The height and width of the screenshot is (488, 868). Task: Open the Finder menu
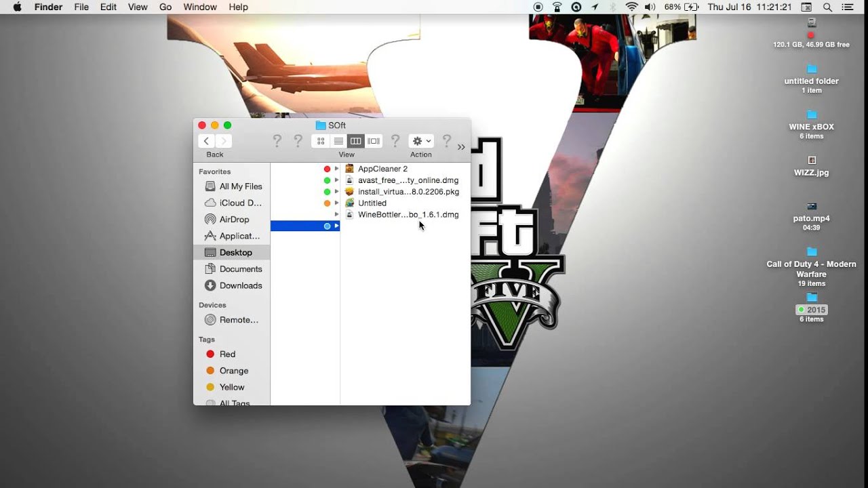click(x=48, y=7)
